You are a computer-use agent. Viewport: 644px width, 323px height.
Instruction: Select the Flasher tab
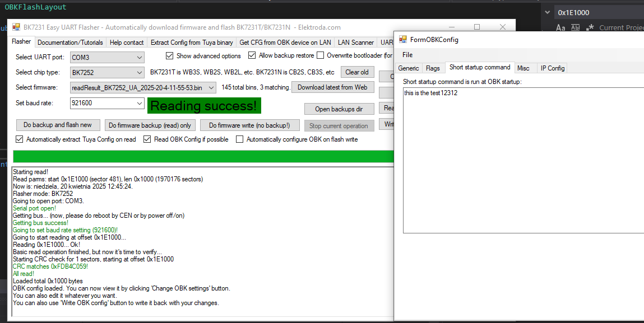21,41
